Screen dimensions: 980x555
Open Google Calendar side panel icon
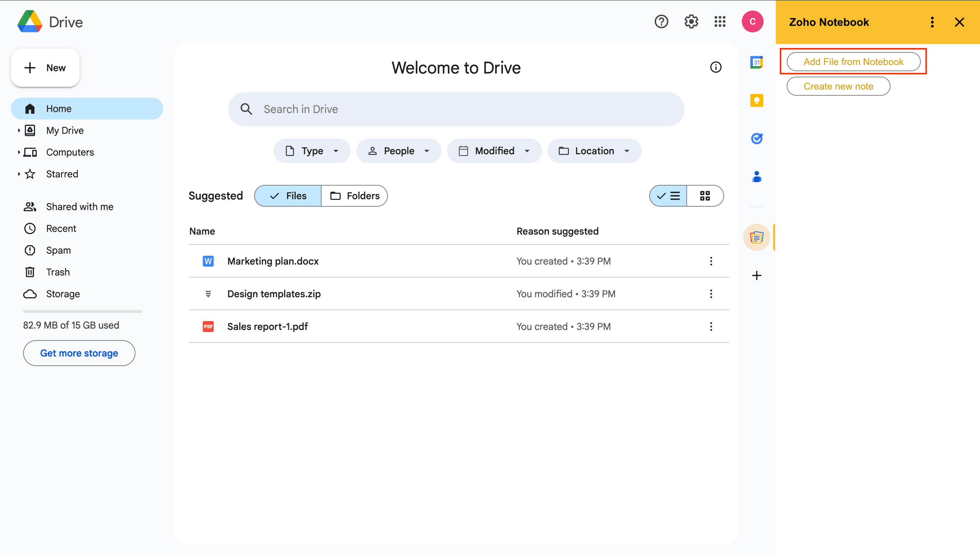coord(756,62)
